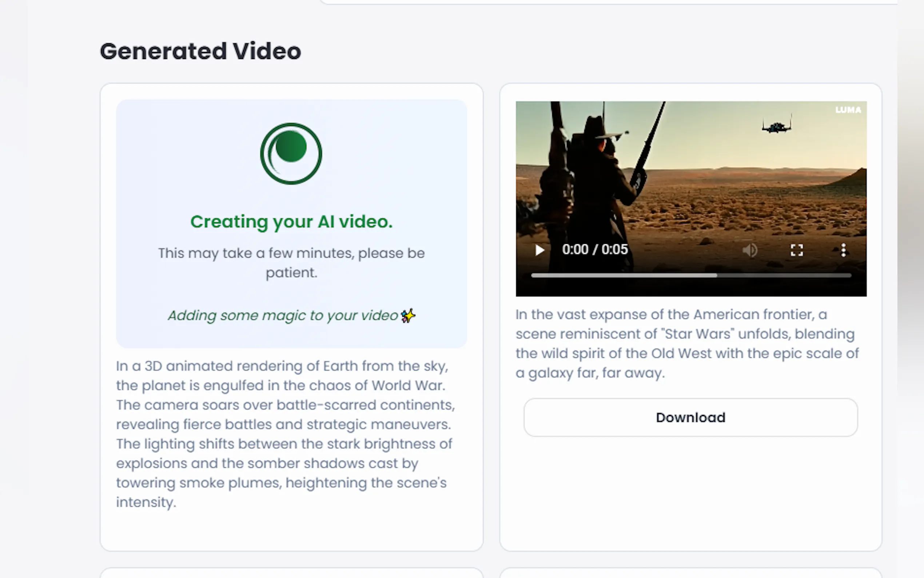Click the 0:00 / 0:05 time display
This screenshot has height=578, width=924.
(x=595, y=250)
